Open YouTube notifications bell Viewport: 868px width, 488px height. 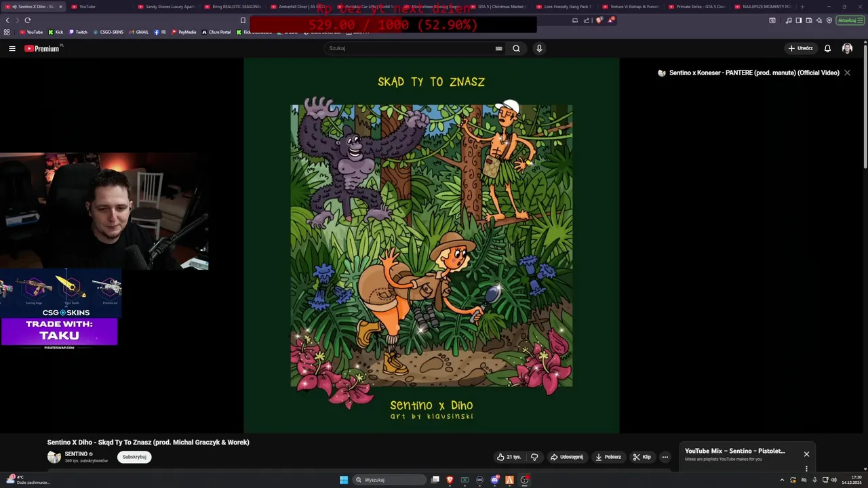click(x=827, y=48)
